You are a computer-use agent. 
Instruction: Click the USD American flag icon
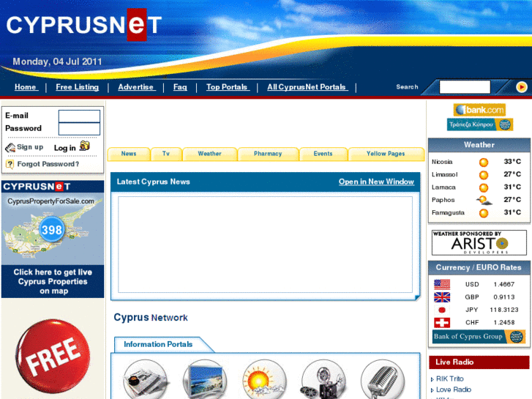pyautogui.click(x=442, y=284)
